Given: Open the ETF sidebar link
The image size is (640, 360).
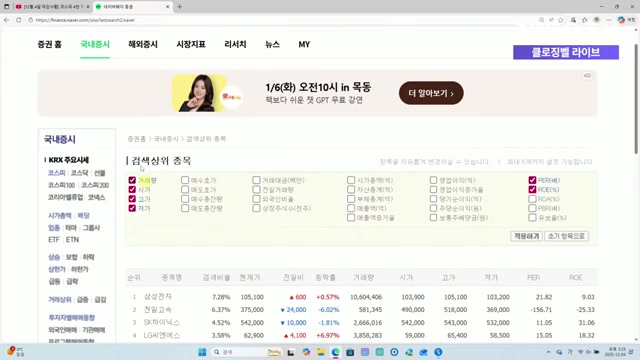Looking at the screenshot, I should point(54,240).
